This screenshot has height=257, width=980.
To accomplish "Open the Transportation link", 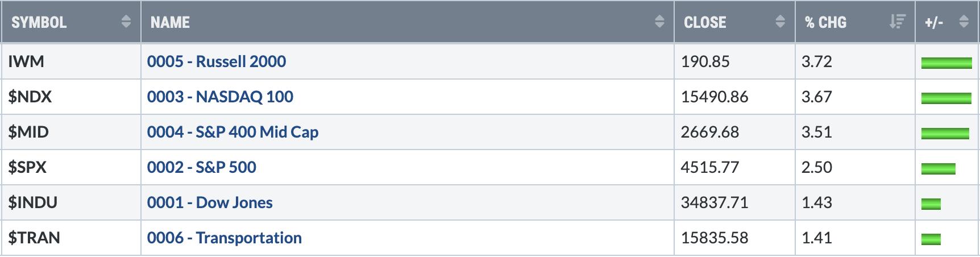I will [x=224, y=238].
